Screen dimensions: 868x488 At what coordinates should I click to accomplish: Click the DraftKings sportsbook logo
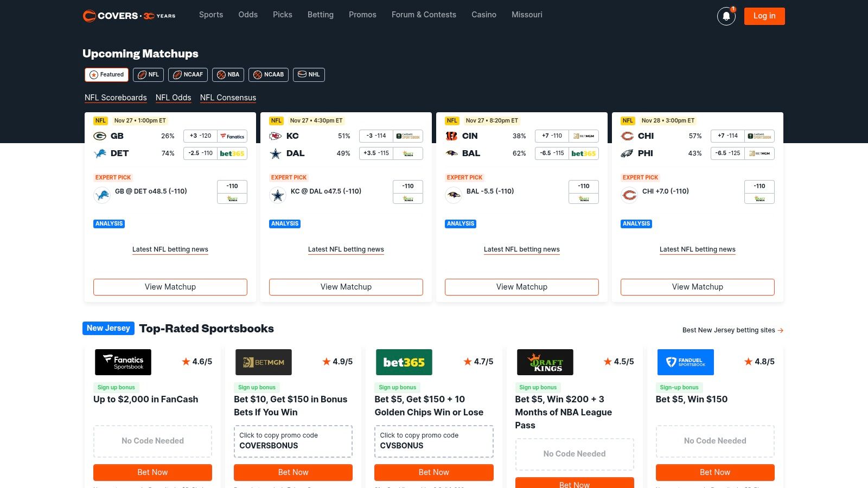tap(545, 362)
